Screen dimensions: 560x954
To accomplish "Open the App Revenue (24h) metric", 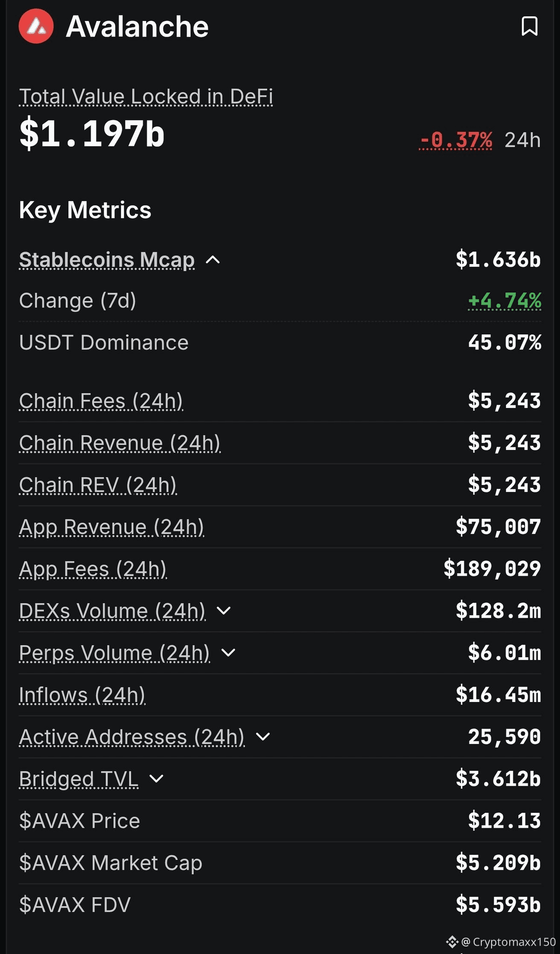I will 111,527.
